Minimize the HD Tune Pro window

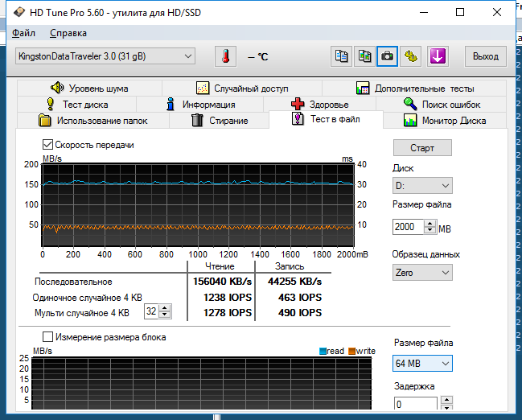pyautogui.click(x=423, y=12)
